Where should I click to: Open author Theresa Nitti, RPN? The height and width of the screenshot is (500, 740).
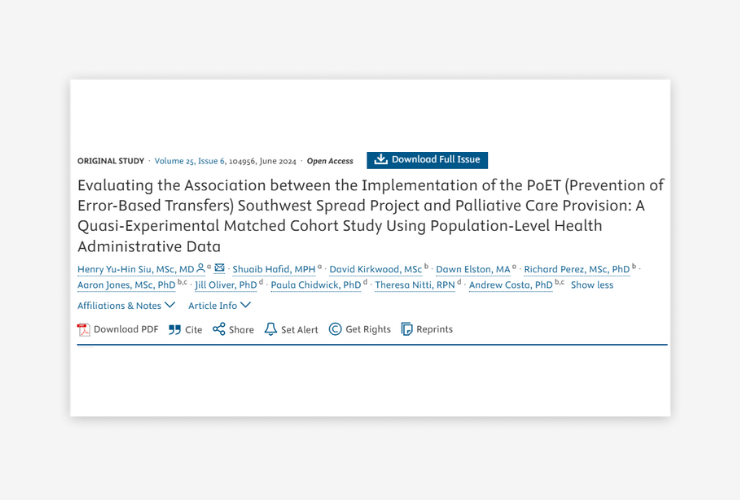coord(415,285)
